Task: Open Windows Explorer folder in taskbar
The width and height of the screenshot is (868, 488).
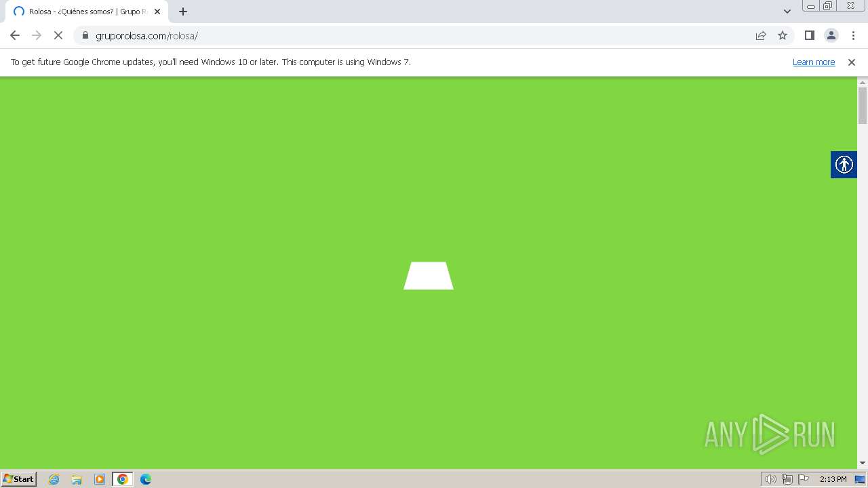Action: pyautogui.click(x=77, y=479)
